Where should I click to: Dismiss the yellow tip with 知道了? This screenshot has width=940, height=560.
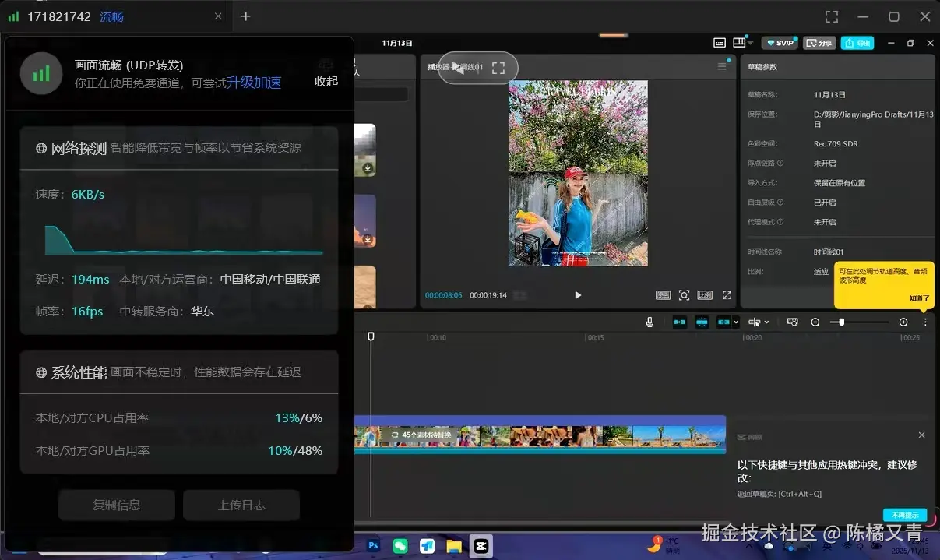click(919, 298)
